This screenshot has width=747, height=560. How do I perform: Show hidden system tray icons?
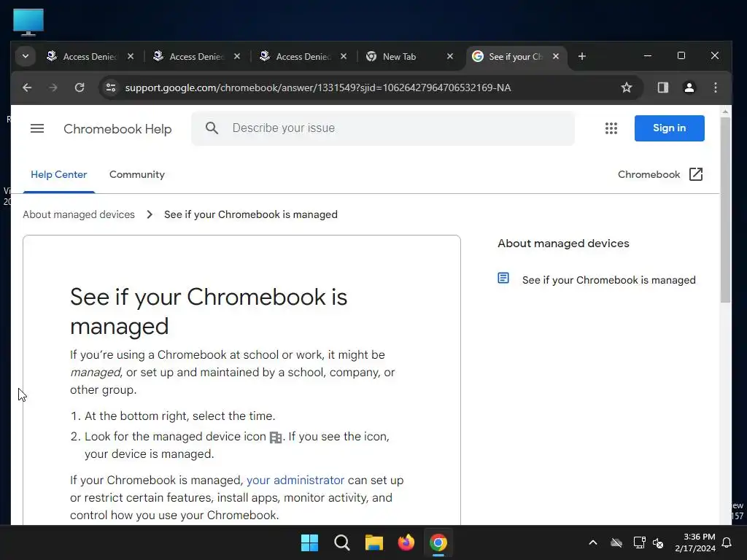tap(593, 542)
